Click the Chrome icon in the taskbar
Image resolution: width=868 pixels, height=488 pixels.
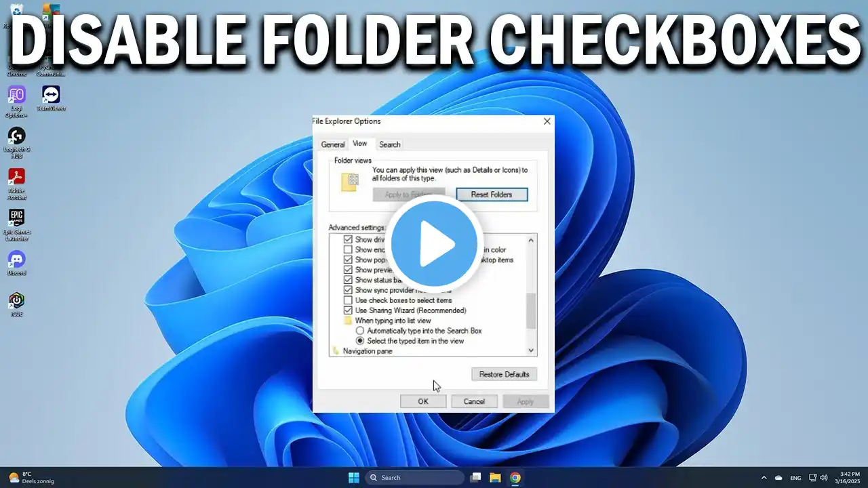tap(515, 478)
